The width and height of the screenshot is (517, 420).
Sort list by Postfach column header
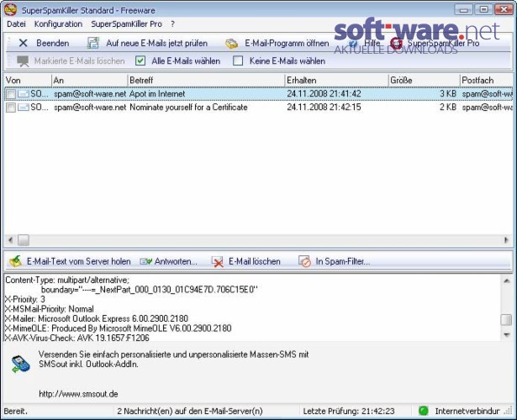click(487, 80)
